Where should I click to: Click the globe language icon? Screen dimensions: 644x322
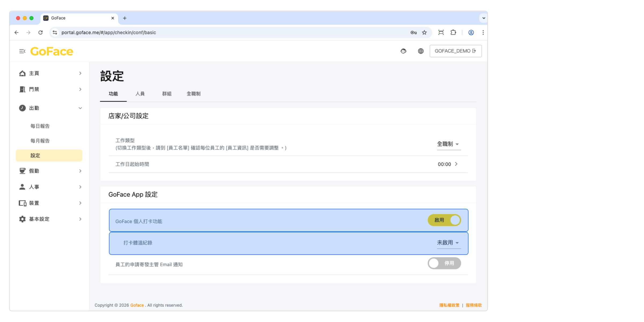pyautogui.click(x=420, y=51)
